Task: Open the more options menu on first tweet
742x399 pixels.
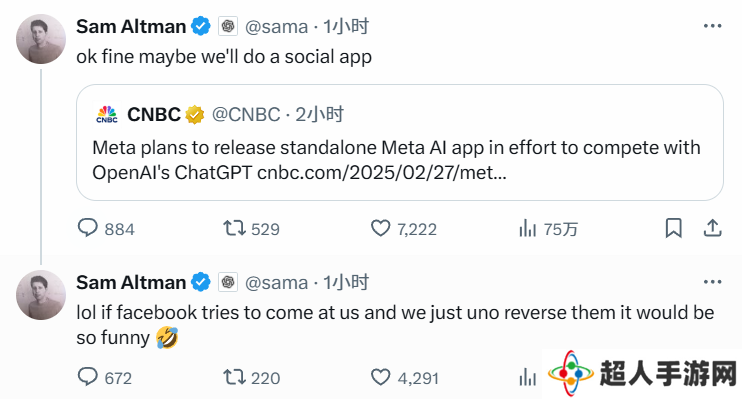Action: [712, 26]
